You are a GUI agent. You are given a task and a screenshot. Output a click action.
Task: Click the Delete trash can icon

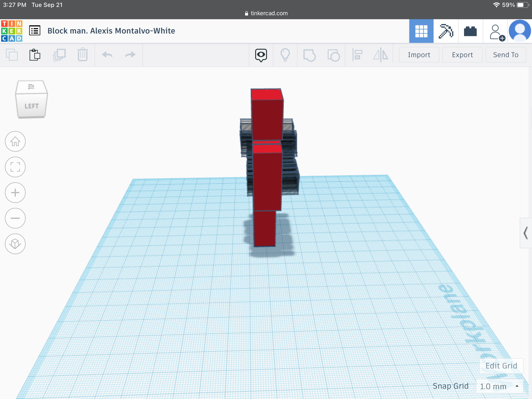(x=83, y=55)
